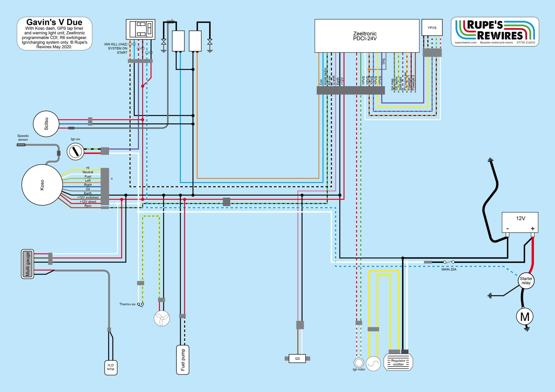Click the Ign rotor pickup symbol

pyautogui.click(x=359, y=362)
